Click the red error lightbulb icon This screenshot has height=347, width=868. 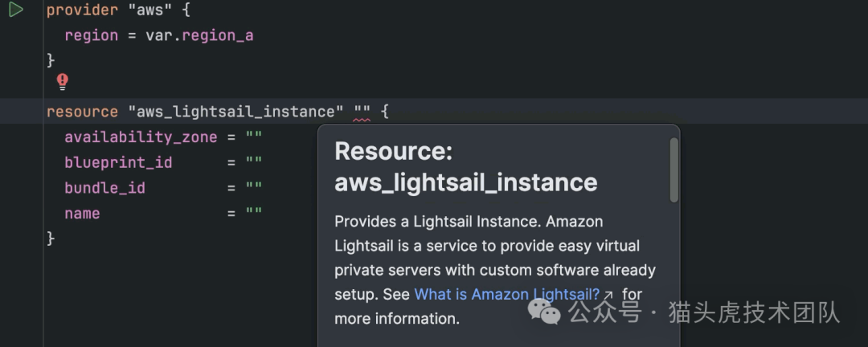click(63, 81)
